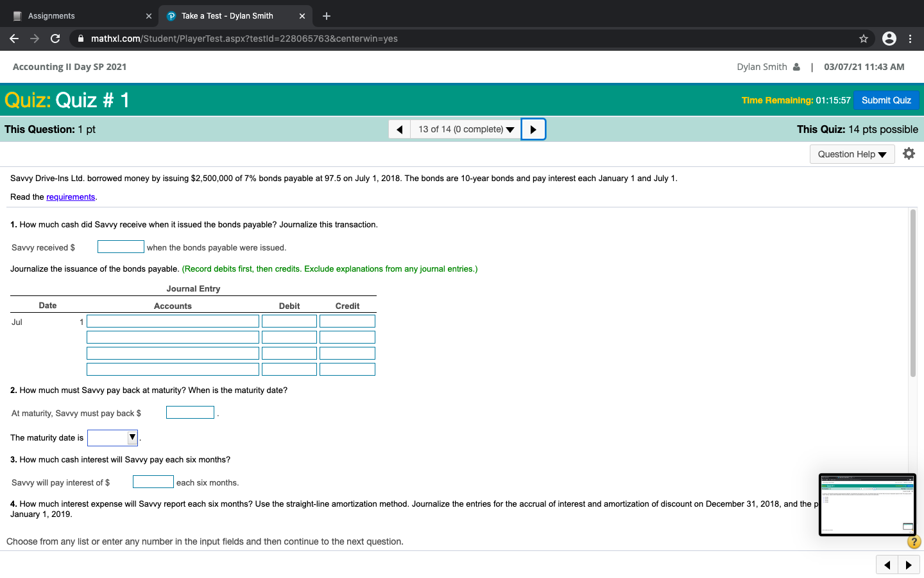This screenshot has width=924, height=578.
Task: Open the requirements link
Action: [71, 197]
